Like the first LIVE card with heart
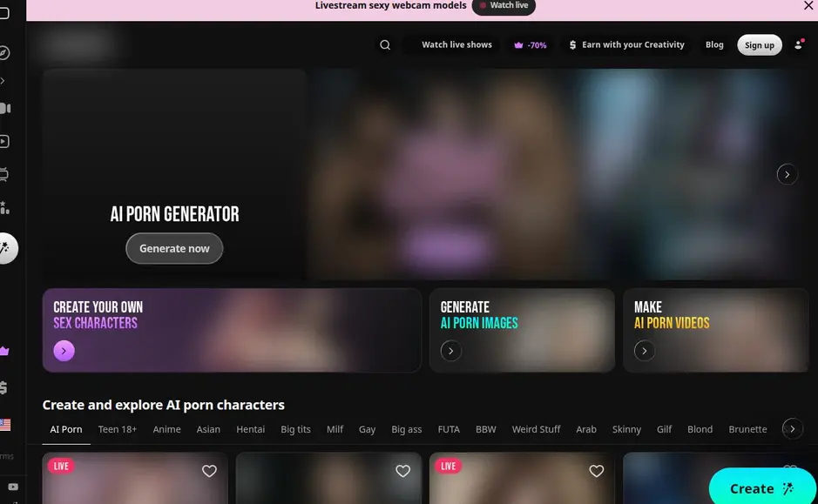818x504 pixels. [x=209, y=471]
